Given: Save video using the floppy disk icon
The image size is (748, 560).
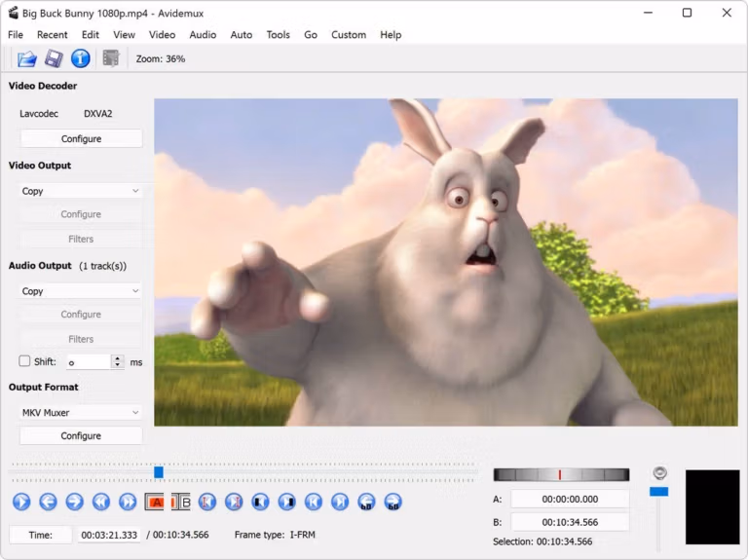Looking at the screenshot, I should tap(54, 58).
